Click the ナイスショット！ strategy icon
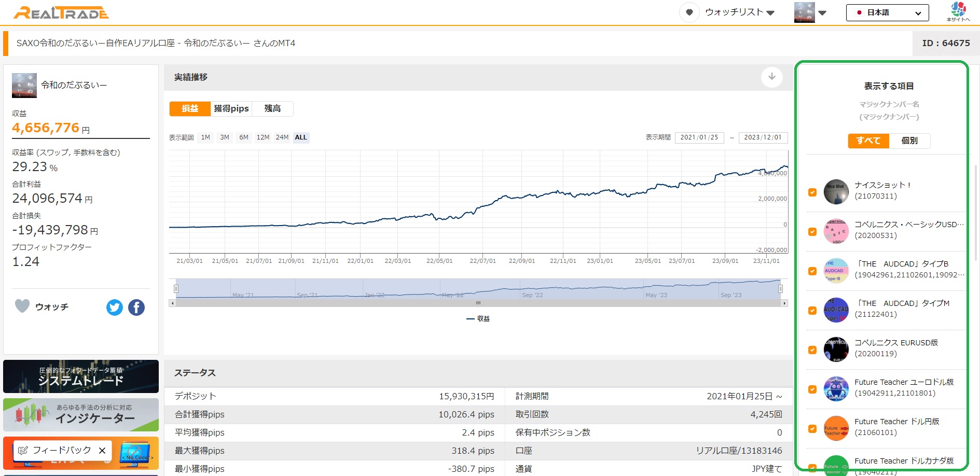The image size is (980, 476). (836, 191)
